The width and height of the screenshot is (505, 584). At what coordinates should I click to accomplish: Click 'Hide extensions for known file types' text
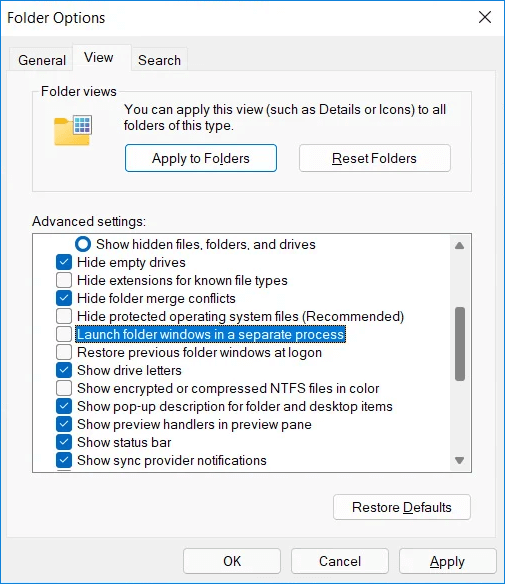point(182,280)
